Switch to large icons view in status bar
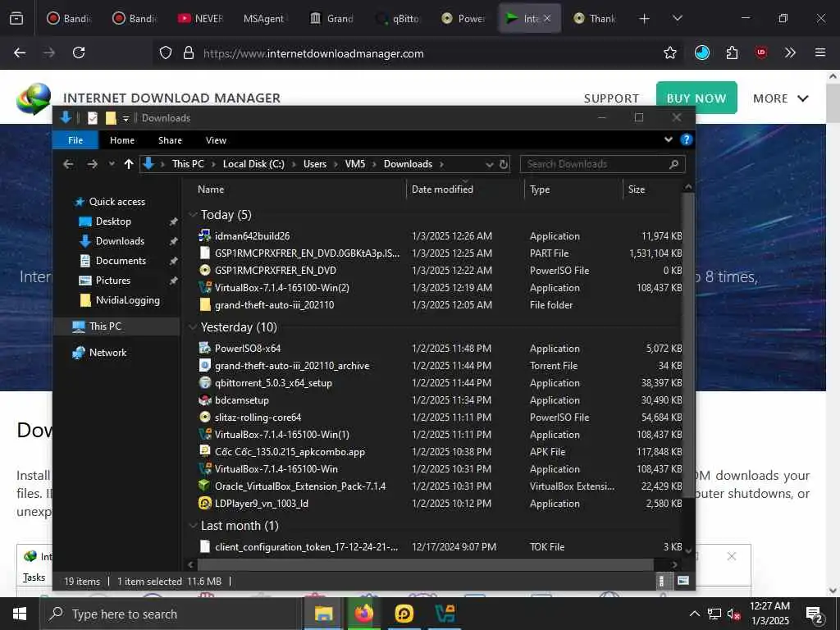 (x=683, y=581)
